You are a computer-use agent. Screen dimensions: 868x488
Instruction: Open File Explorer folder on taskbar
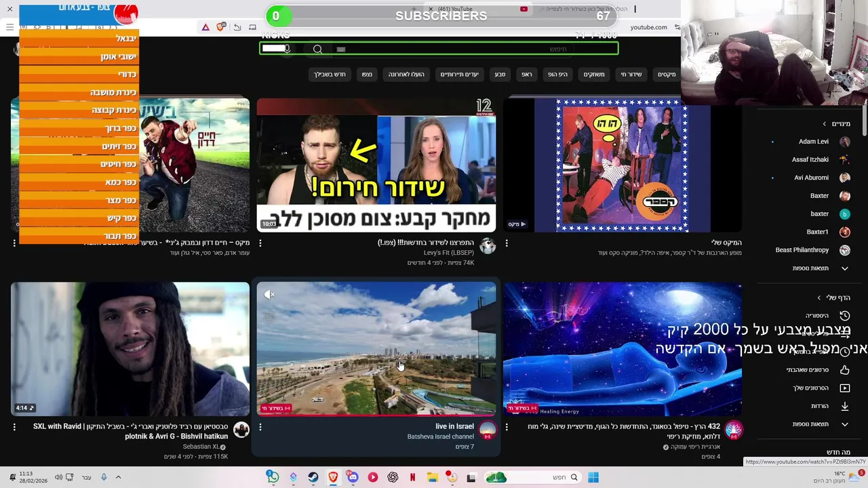pos(433,477)
